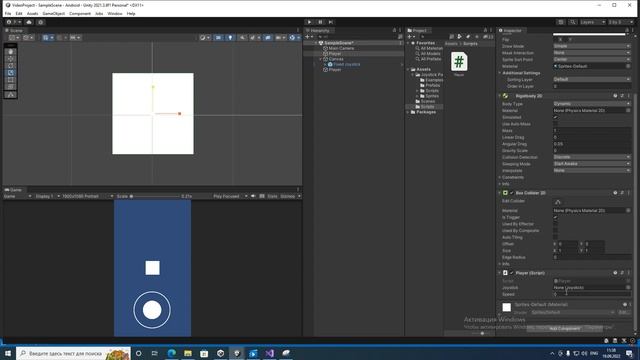Expand the Constraints section in Rigidbody 2D
Screen dimensions: 640x360
pos(500,177)
